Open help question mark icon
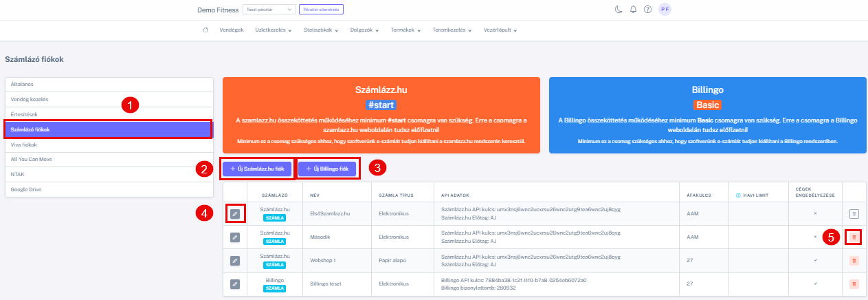This screenshot has width=868, height=300. (x=647, y=10)
